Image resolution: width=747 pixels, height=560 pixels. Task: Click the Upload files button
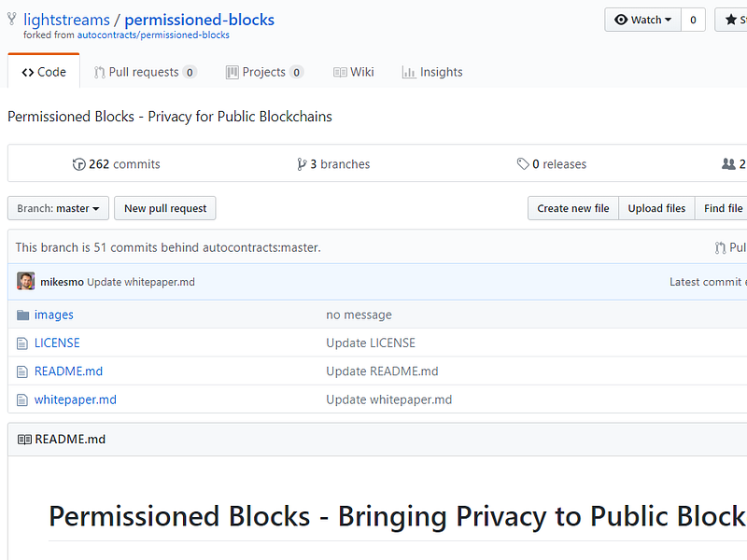(656, 208)
